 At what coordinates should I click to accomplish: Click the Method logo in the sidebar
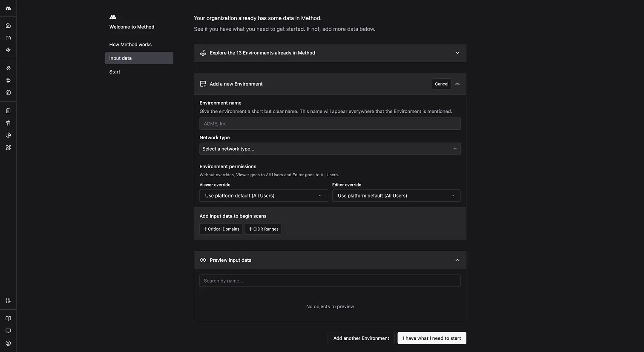pyautogui.click(x=8, y=8)
